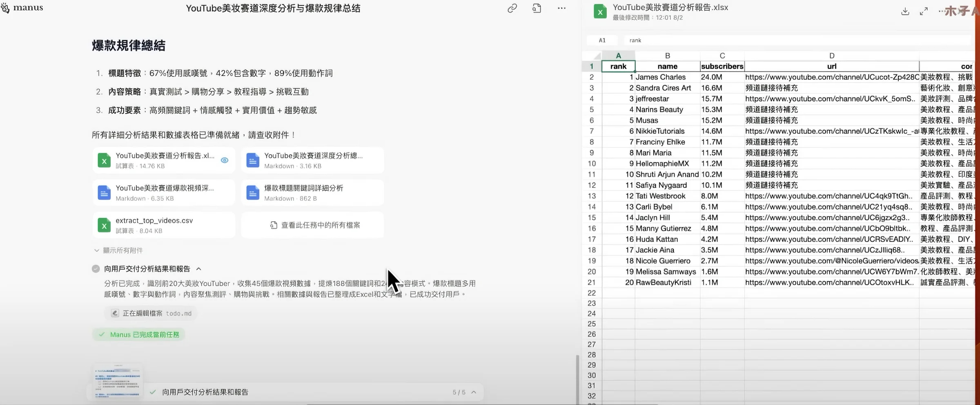Click 24.0M subscribers cell
The image size is (980, 405).
click(722, 77)
